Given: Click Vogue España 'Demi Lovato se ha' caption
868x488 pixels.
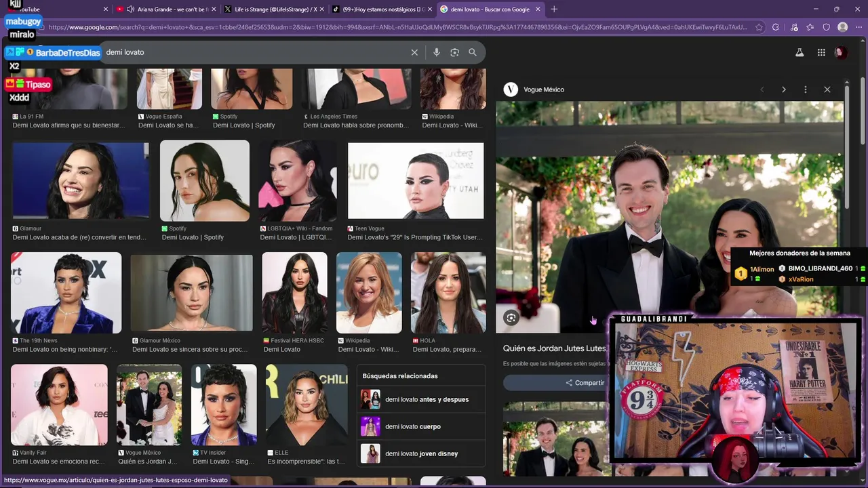Looking at the screenshot, I should point(168,125).
